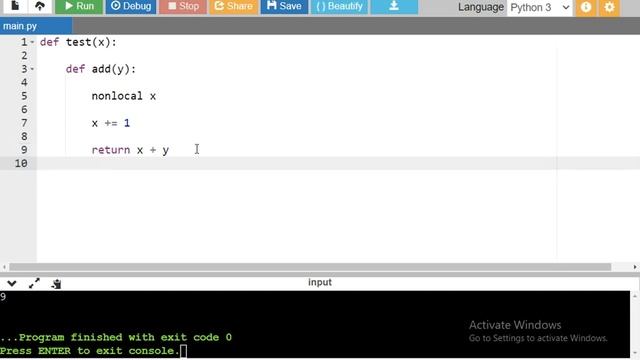Click the horizontal editor scrollbar
This screenshot has height=360, width=640.
pos(310,267)
